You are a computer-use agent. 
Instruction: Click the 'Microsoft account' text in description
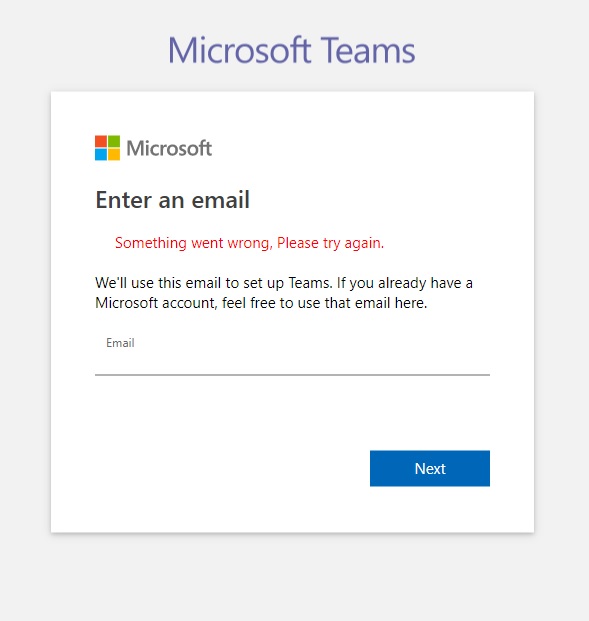click(156, 303)
